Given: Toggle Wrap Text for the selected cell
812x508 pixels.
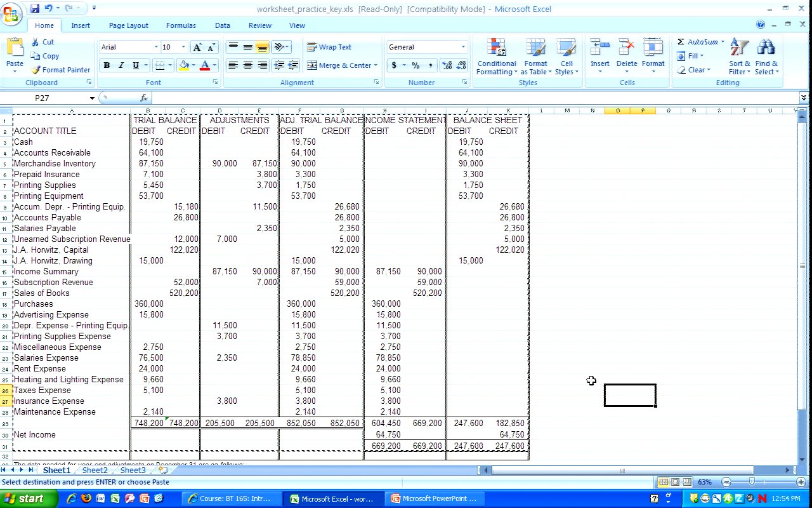Looking at the screenshot, I should point(329,47).
